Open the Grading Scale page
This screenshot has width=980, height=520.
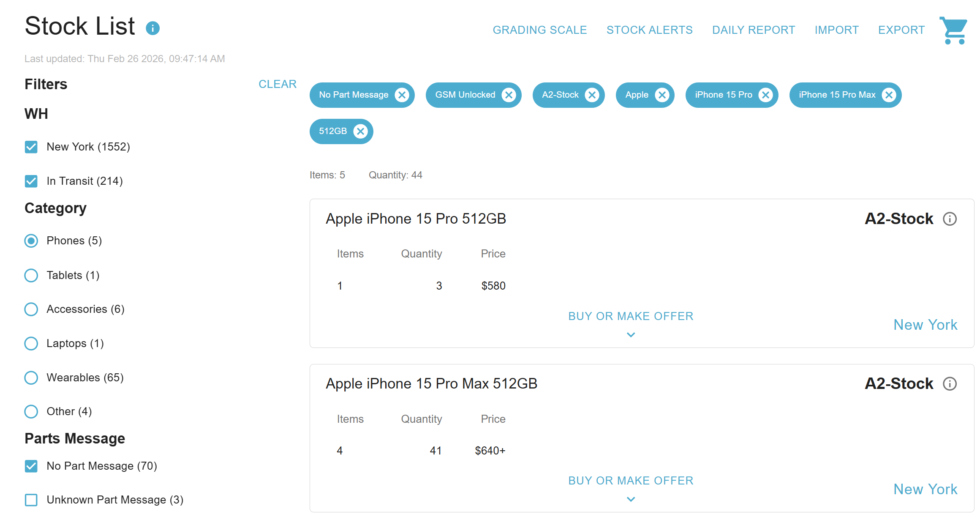click(540, 30)
